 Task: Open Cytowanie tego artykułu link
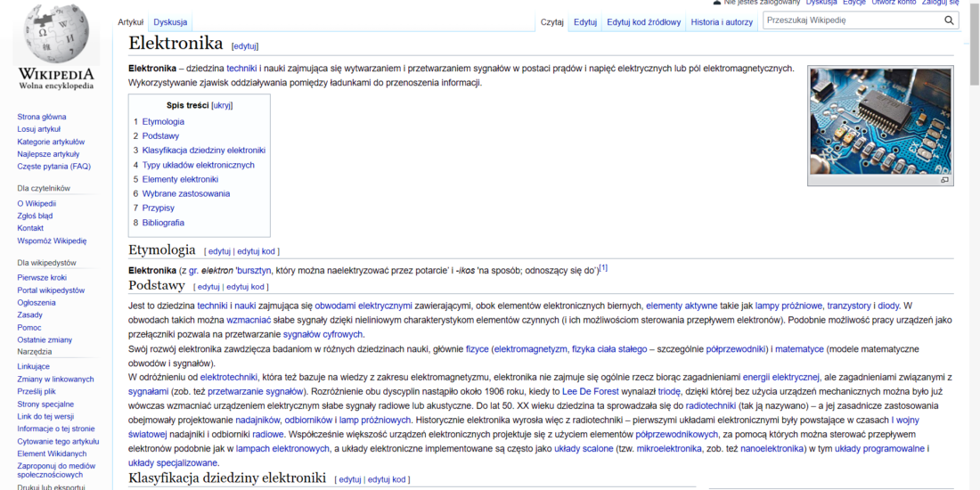pyautogui.click(x=58, y=441)
